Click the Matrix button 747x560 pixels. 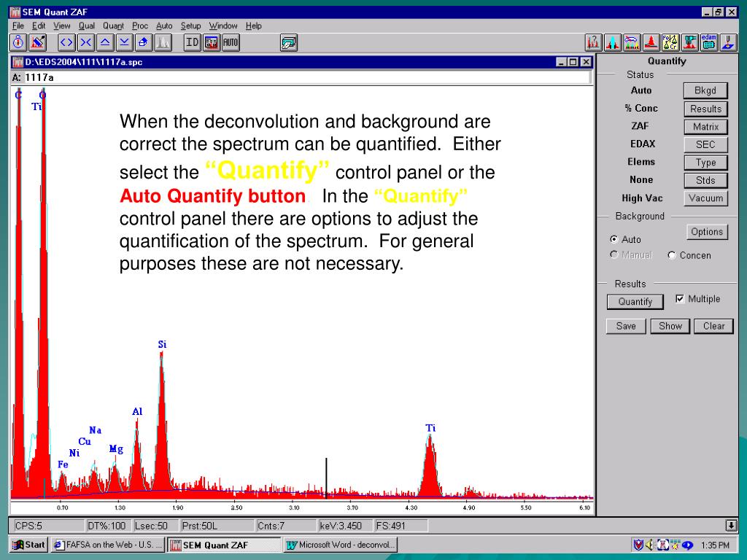pos(705,127)
